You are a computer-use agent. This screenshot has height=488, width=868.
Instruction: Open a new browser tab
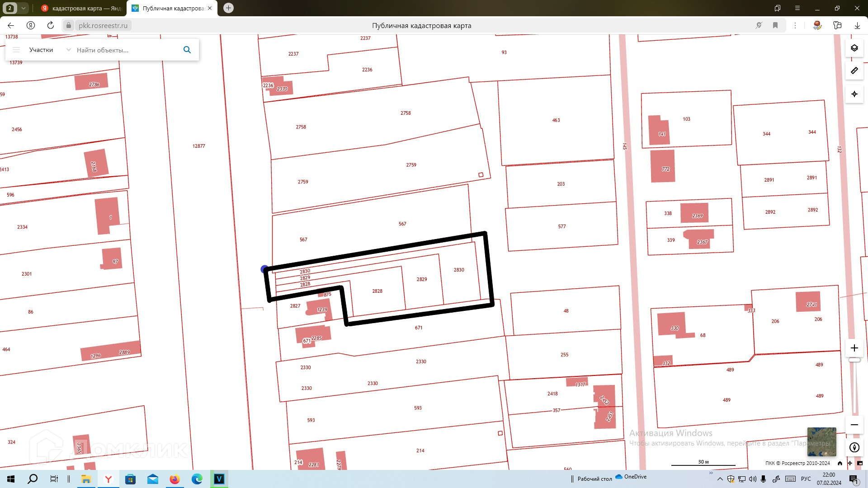tap(228, 8)
